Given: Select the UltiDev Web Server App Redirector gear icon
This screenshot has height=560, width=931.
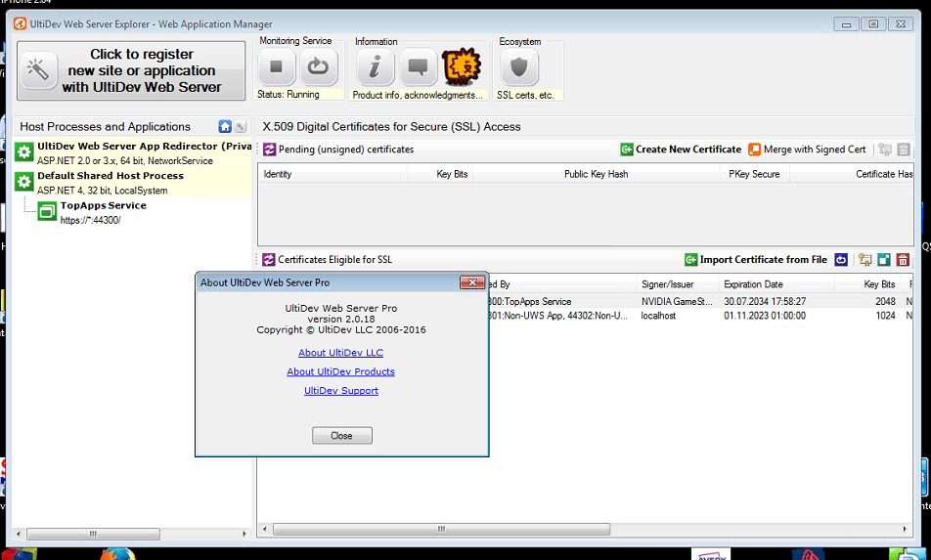Looking at the screenshot, I should coord(23,152).
